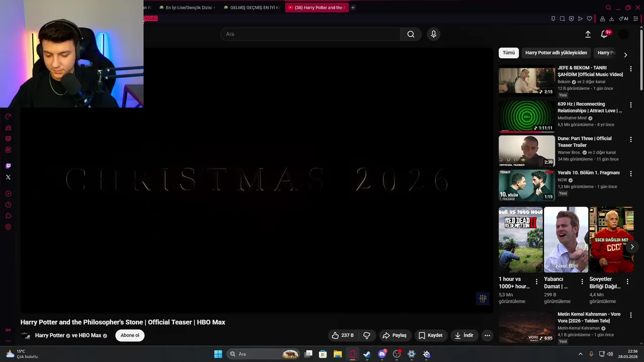The height and width of the screenshot is (362, 644).
Task: Open the Red Dead Redemption Short thumbnail
Action: (x=521, y=240)
